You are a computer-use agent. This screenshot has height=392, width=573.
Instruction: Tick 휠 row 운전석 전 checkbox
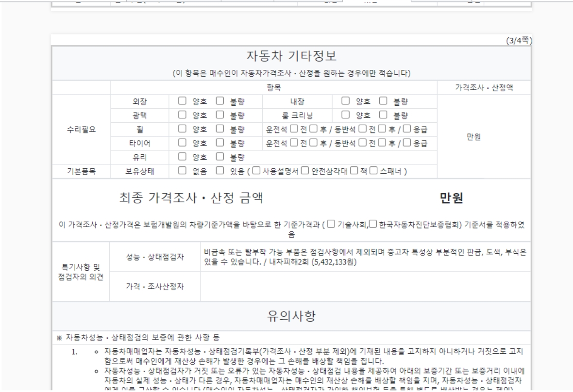tap(294, 129)
